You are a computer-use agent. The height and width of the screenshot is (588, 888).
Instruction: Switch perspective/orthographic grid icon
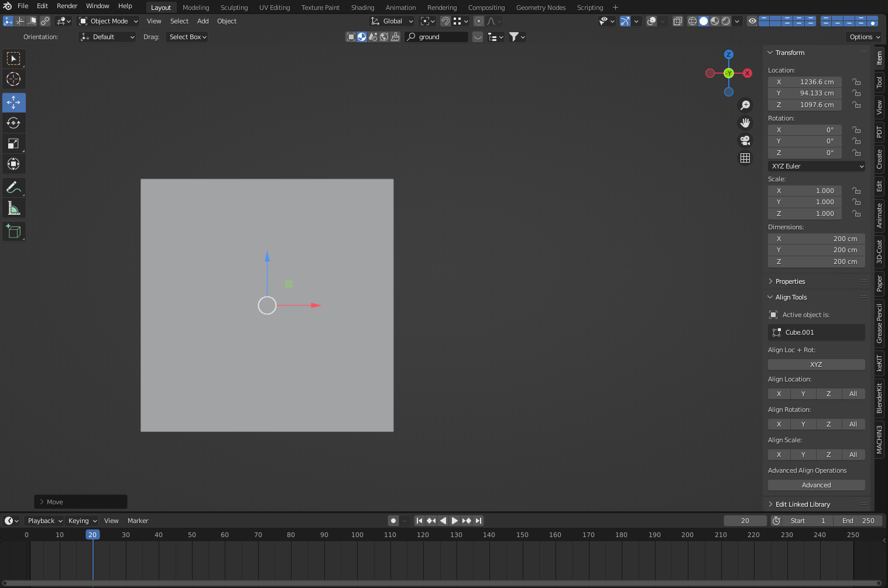[745, 158]
